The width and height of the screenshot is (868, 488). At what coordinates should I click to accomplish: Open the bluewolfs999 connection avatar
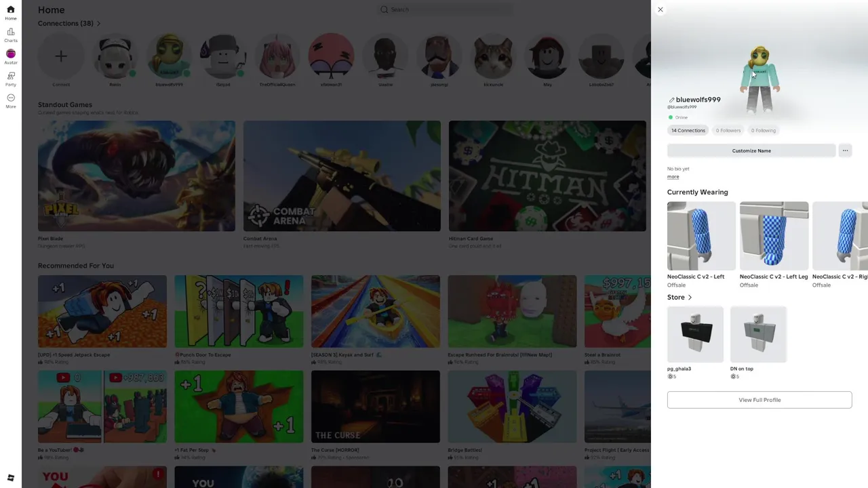pos(169,56)
